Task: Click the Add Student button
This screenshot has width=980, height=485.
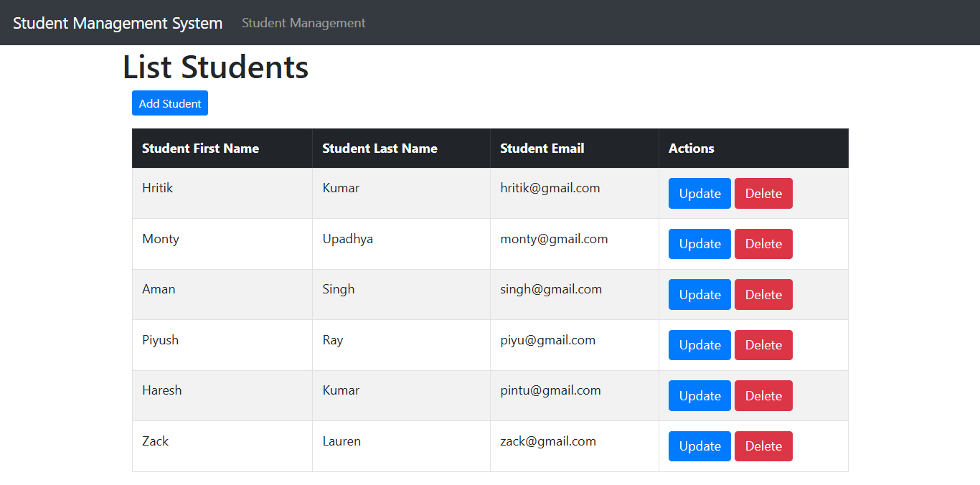Action: click(x=169, y=103)
